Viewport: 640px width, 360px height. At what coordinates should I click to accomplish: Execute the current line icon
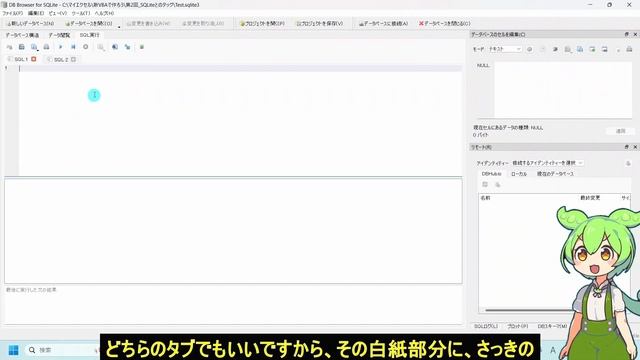point(73,47)
